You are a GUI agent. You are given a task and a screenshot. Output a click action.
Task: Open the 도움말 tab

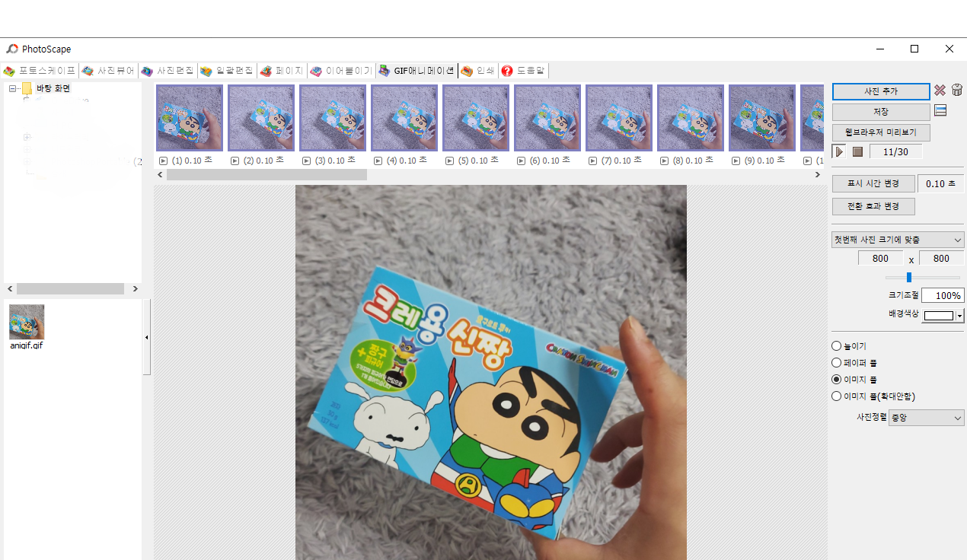[523, 71]
